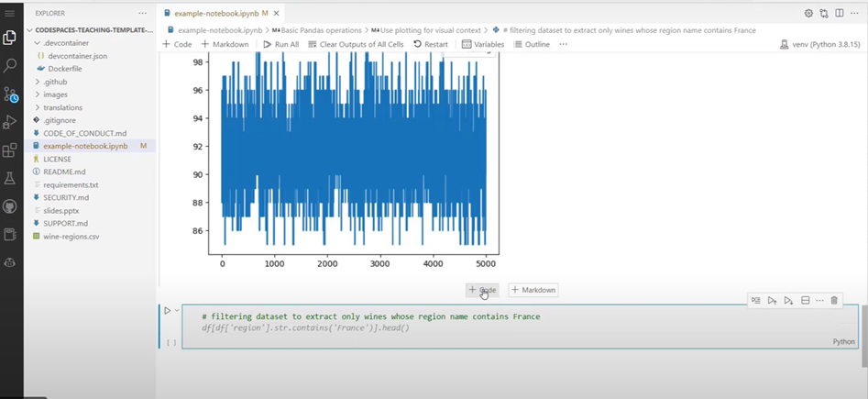
Task: Open the Explorer view in activity bar
Action: tap(9, 38)
